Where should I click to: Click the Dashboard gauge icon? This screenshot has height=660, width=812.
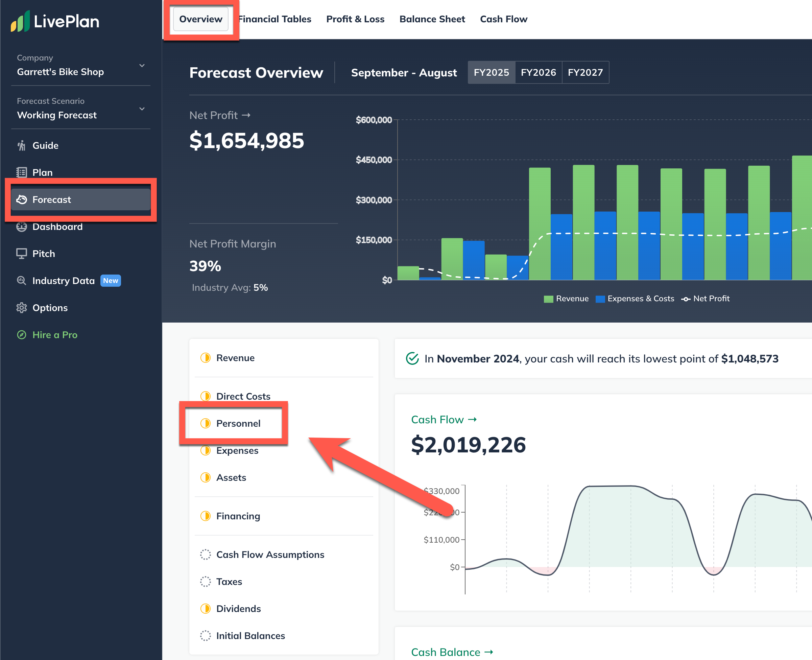pos(22,227)
